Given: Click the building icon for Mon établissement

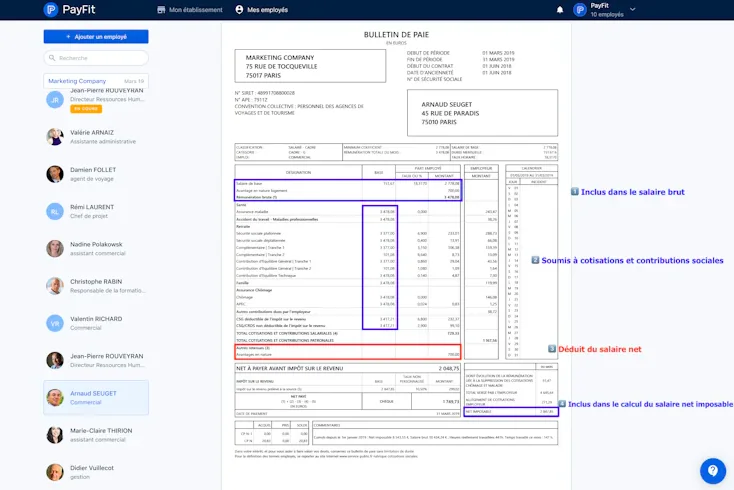Looking at the screenshot, I should (x=162, y=10).
